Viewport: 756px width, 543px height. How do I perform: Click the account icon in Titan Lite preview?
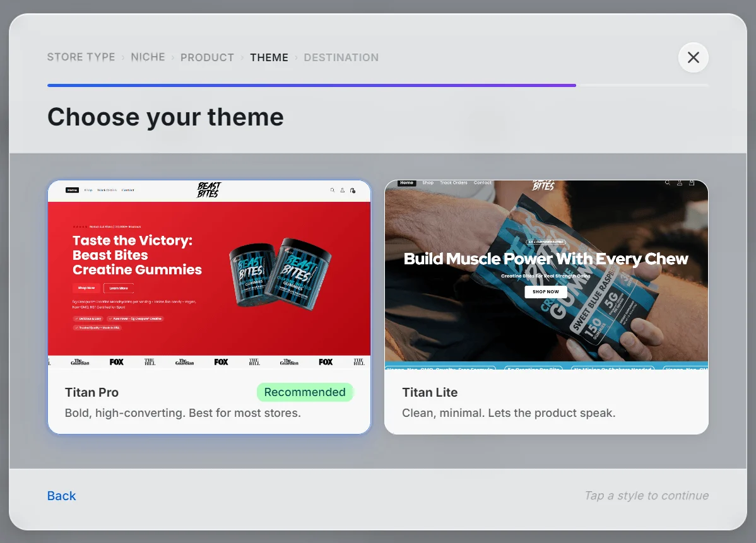click(x=680, y=183)
